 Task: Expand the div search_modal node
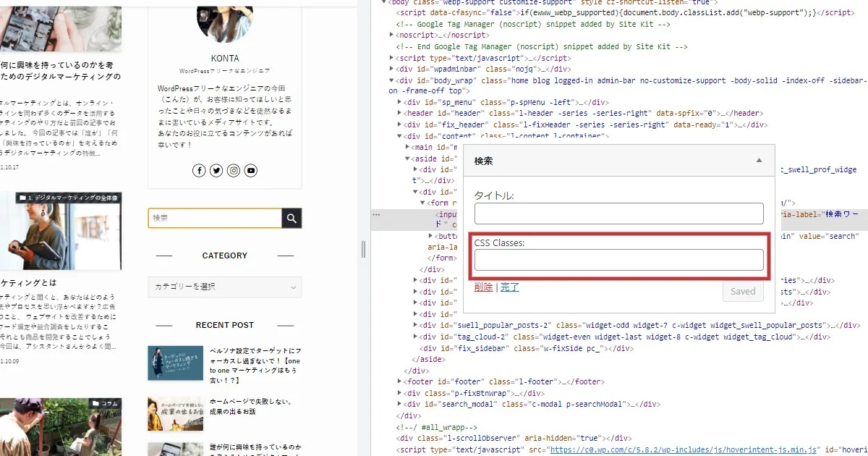pyautogui.click(x=400, y=404)
